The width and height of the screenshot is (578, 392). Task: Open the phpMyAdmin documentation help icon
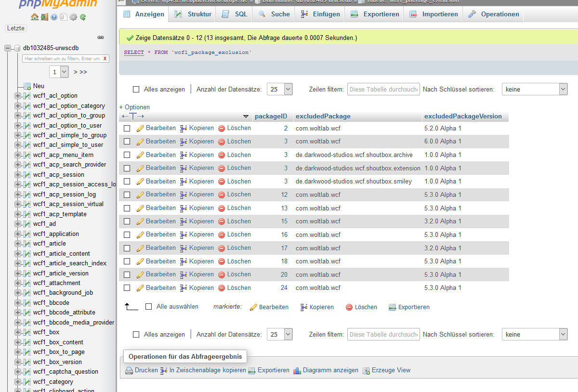54,17
